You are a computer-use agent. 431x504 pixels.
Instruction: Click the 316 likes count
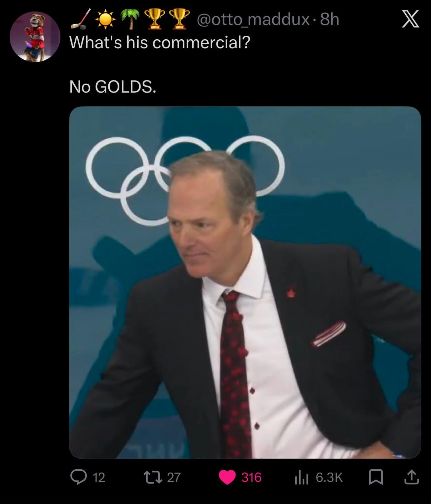(x=251, y=478)
